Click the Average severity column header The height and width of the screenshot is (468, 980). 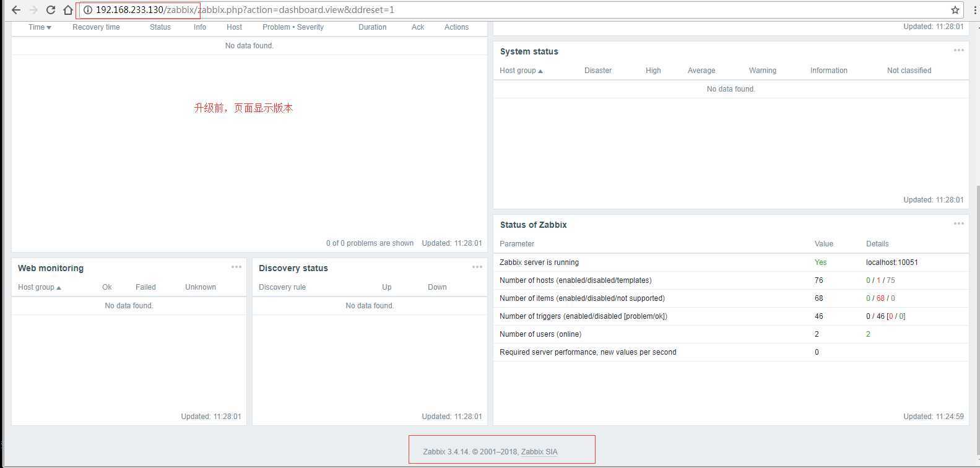pyautogui.click(x=701, y=71)
